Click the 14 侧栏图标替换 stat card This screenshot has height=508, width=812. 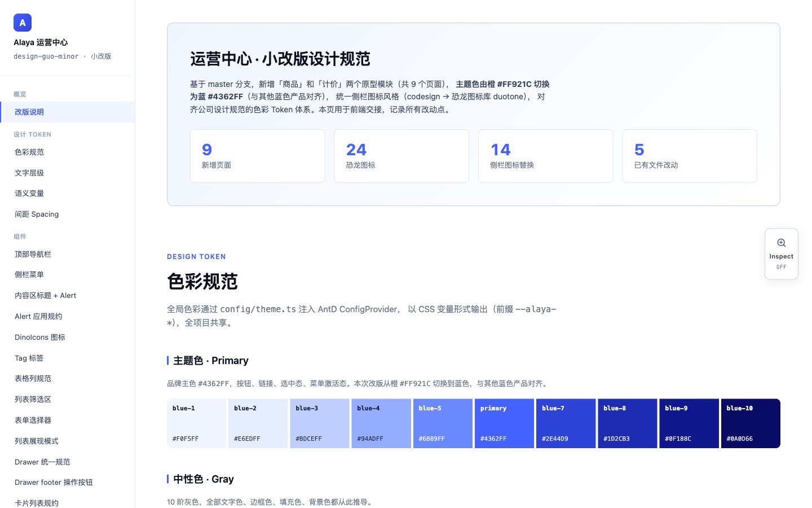tap(546, 156)
